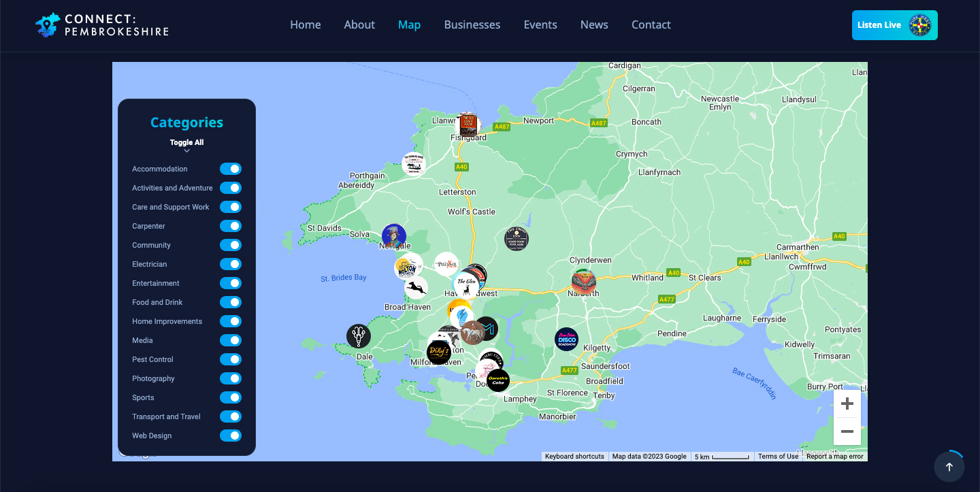Toggle Entertainment category switch
Image resolution: width=980 pixels, height=492 pixels.
tap(231, 283)
